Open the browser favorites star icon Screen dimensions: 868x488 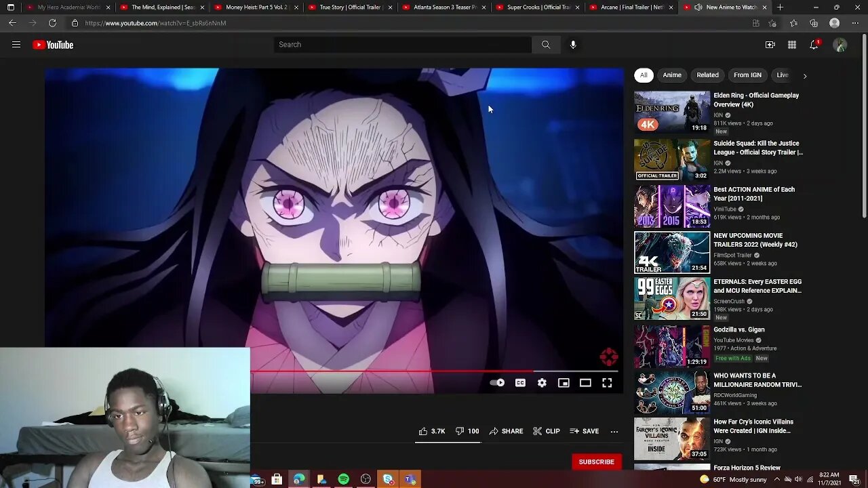(x=793, y=23)
